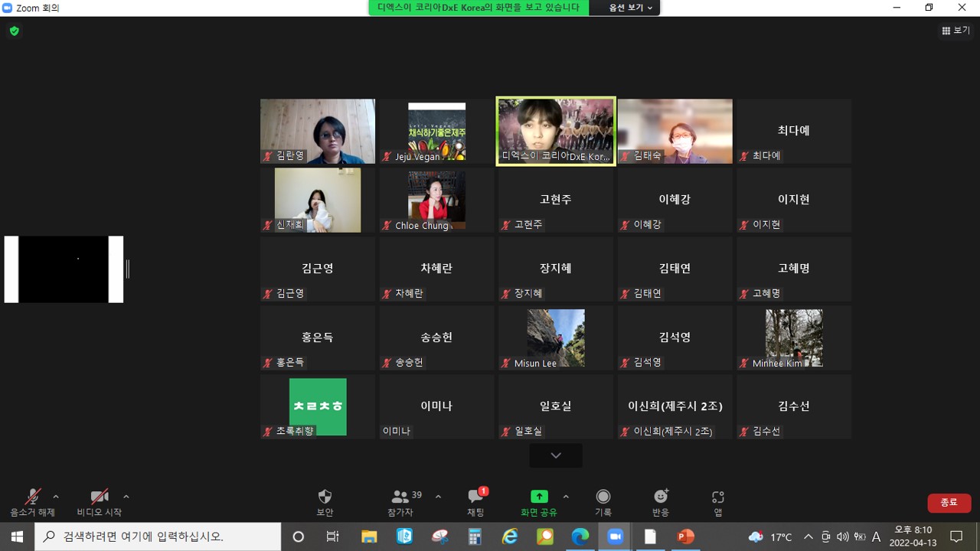The height and width of the screenshot is (551, 980).
Task: Select 이지현 participant tile
Action: (794, 200)
